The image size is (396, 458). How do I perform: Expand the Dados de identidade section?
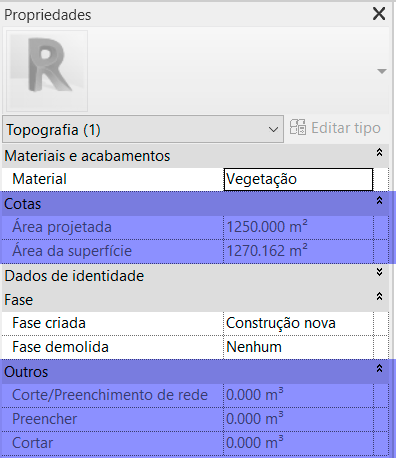click(x=379, y=272)
